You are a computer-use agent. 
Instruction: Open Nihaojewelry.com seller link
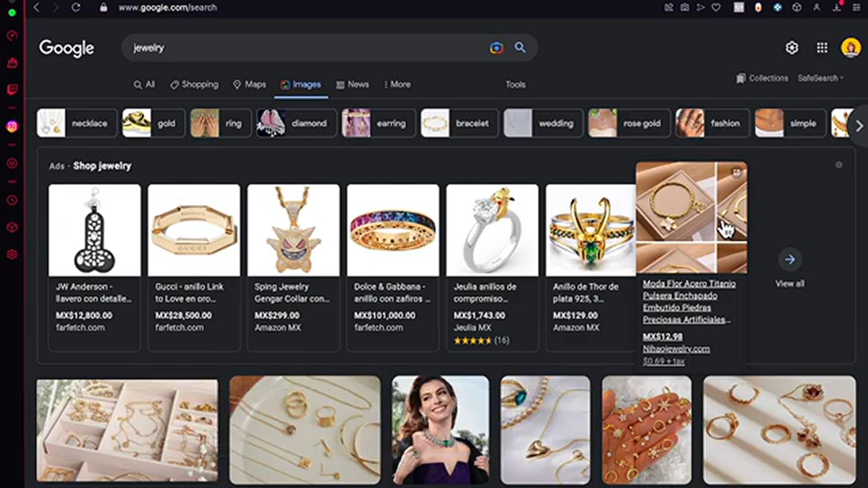tap(676, 349)
